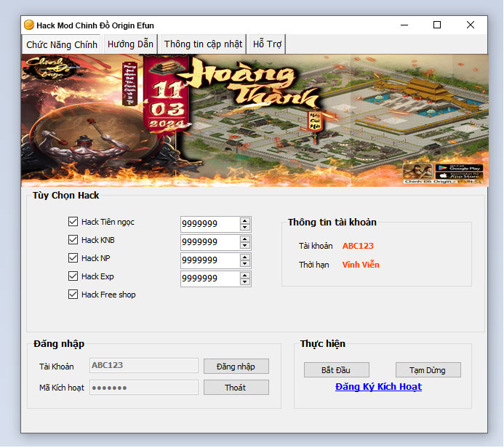Increase Hack Exp value with up arrow

[245, 276]
